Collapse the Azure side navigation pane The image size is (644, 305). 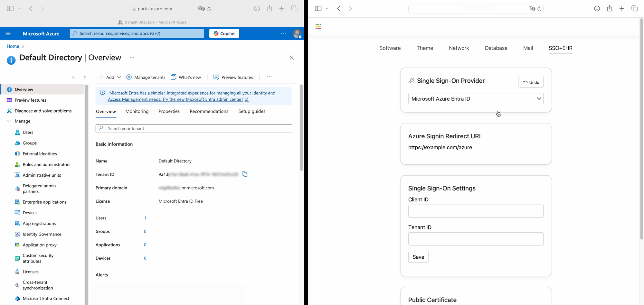[x=85, y=77]
